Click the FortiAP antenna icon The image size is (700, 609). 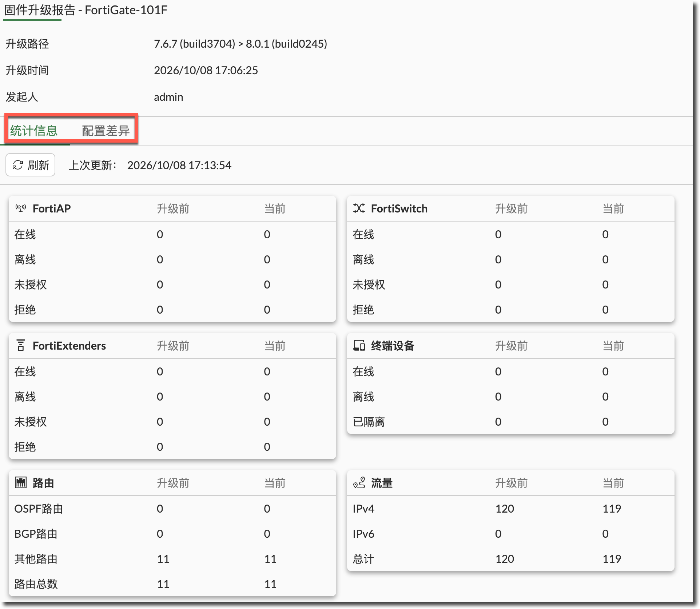pyautogui.click(x=21, y=208)
